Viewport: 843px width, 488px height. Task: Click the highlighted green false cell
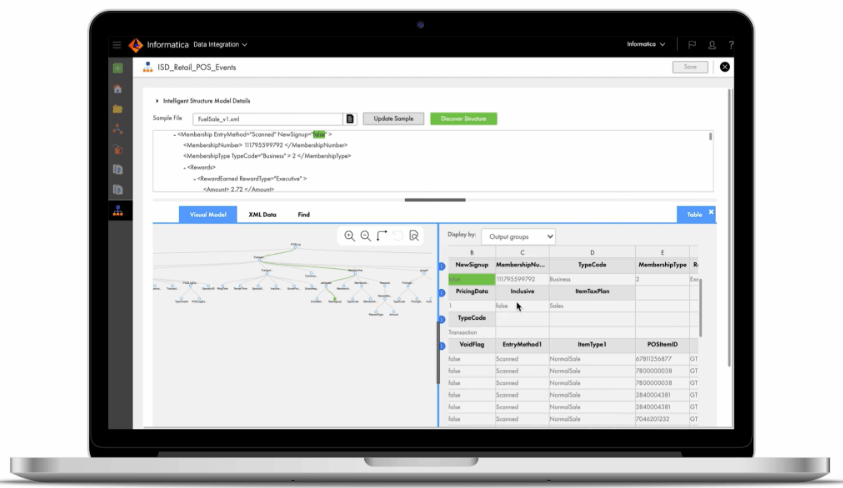pyautogui.click(x=471, y=279)
